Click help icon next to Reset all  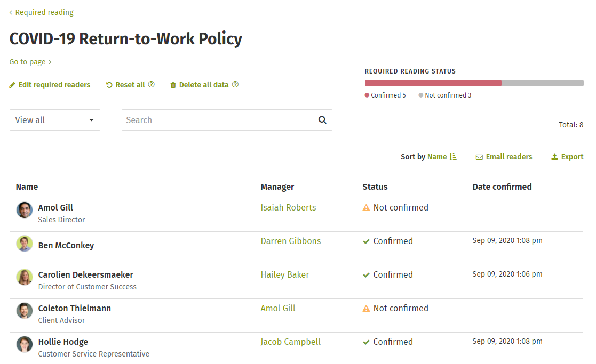[x=152, y=85]
